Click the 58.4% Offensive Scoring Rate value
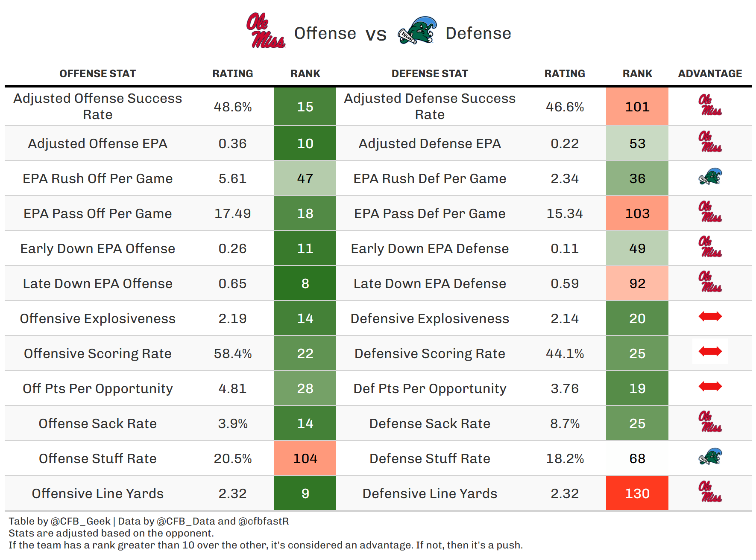 pyautogui.click(x=233, y=354)
